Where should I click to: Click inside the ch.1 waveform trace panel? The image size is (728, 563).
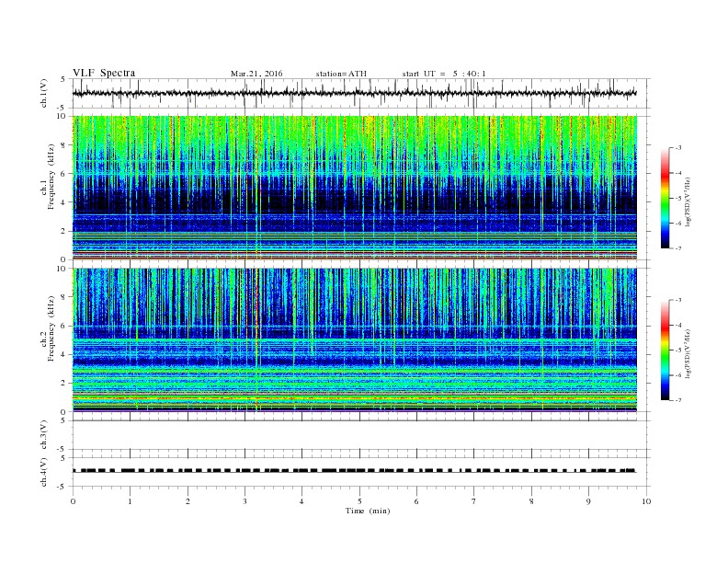click(361, 93)
